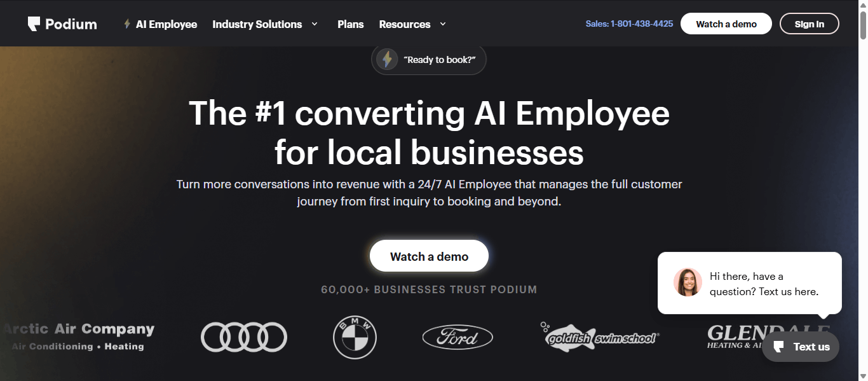This screenshot has width=868, height=381.
Task: Click the Podium icon in Text us button
Action: pos(778,347)
